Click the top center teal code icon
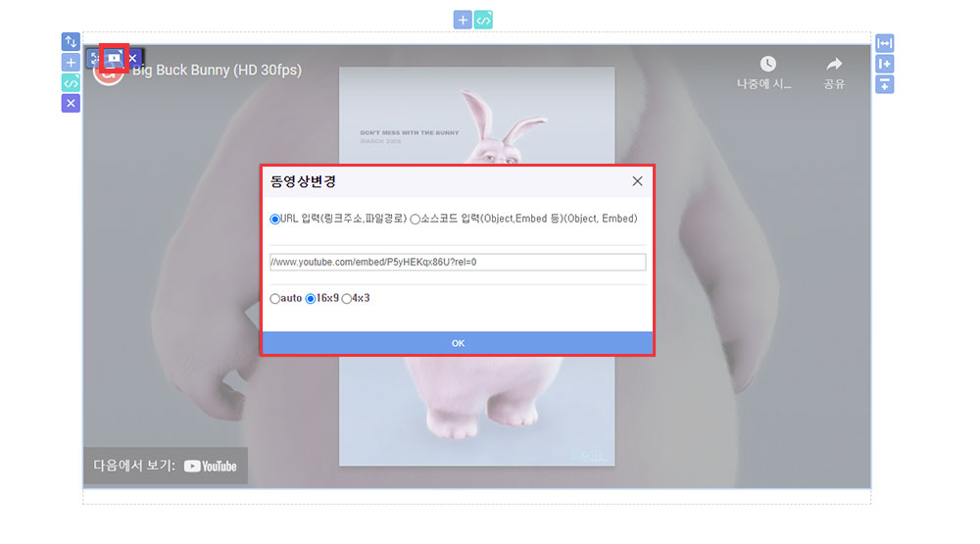The image size is (980, 544). tap(483, 20)
